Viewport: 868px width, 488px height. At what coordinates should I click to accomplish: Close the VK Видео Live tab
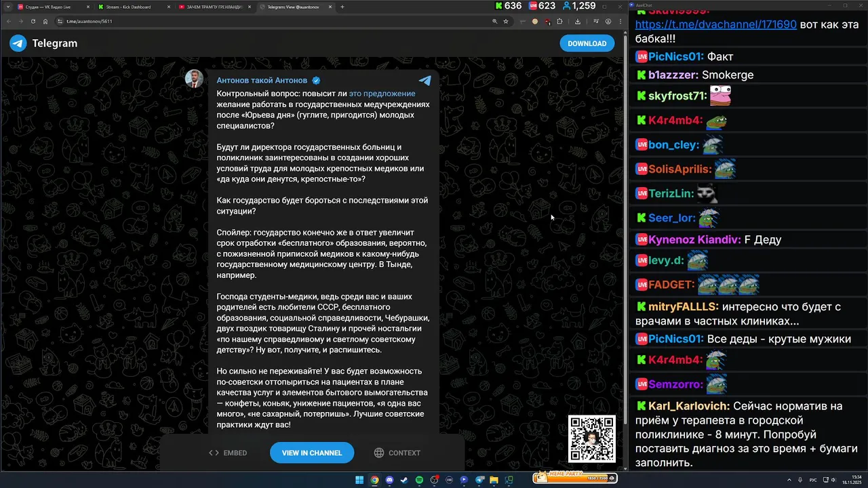tap(88, 7)
